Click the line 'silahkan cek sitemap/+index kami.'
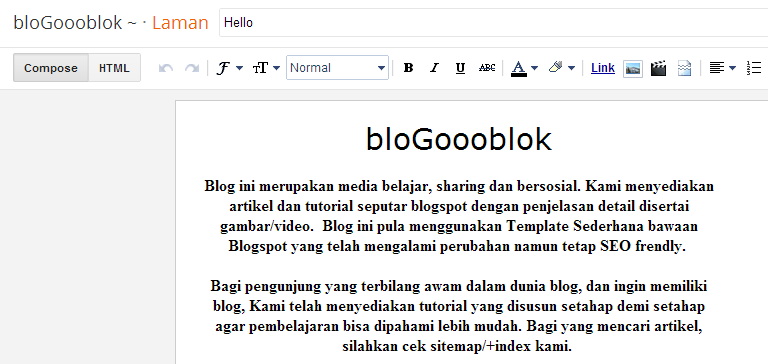768x364 pixels. (457, 346)
